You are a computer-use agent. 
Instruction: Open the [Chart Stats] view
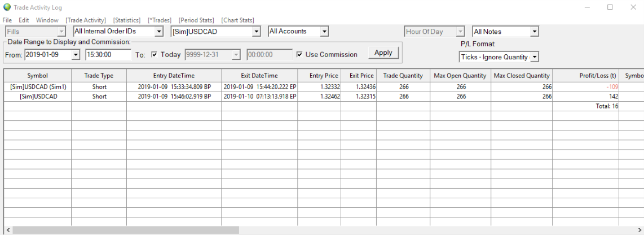tap(238, 20)
